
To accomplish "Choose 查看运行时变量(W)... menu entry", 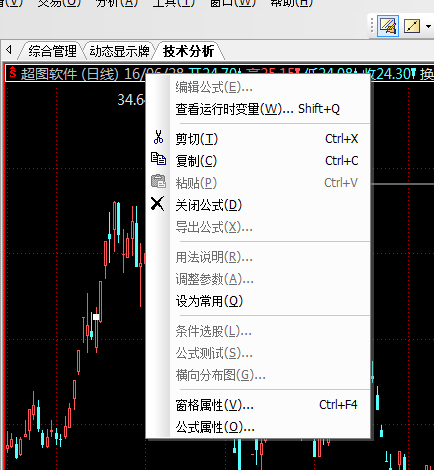I will pyautogui.click(x=258, y=109).
